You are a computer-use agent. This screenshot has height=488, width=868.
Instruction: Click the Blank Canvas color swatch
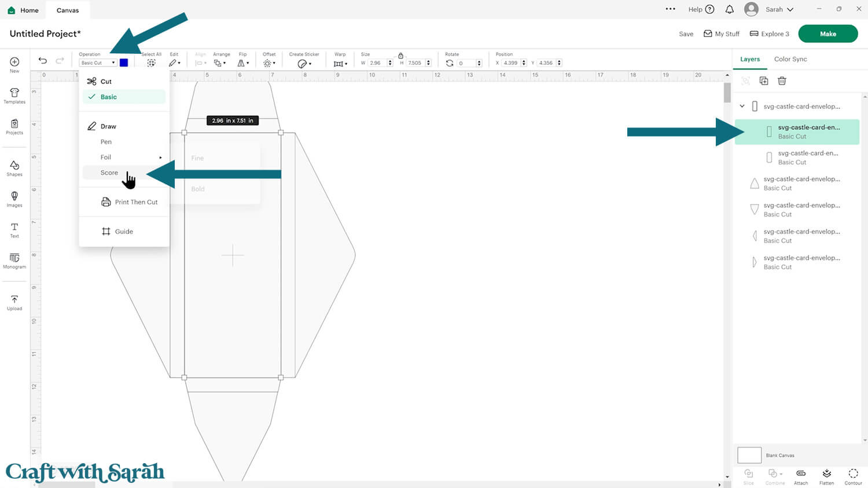(749, 455)
